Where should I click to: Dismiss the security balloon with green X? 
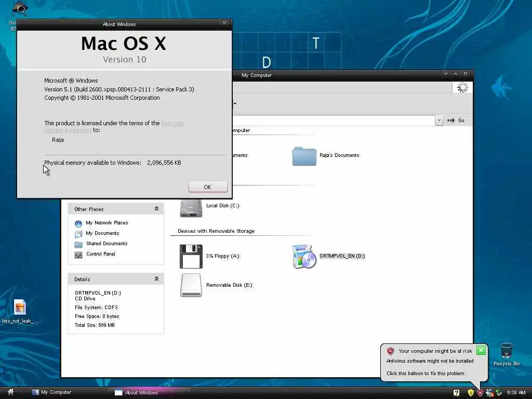pyautogui.click(x=481, y=351)
